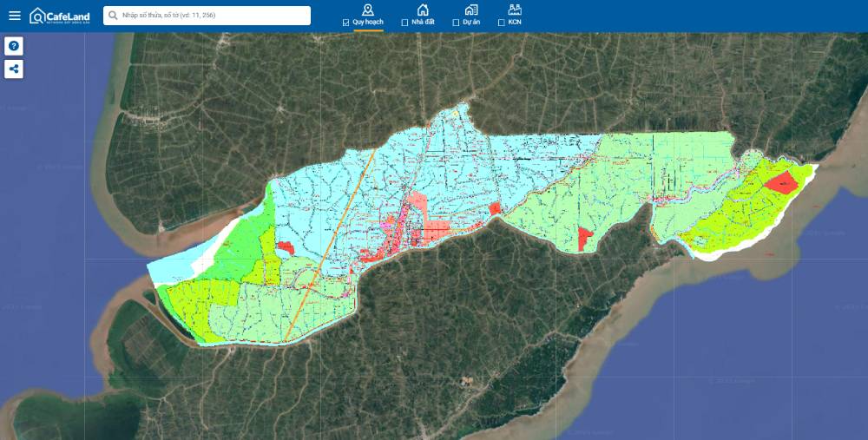Select the Quy hoạch map pin icon
868x440 pixels.
click(368, 10)
